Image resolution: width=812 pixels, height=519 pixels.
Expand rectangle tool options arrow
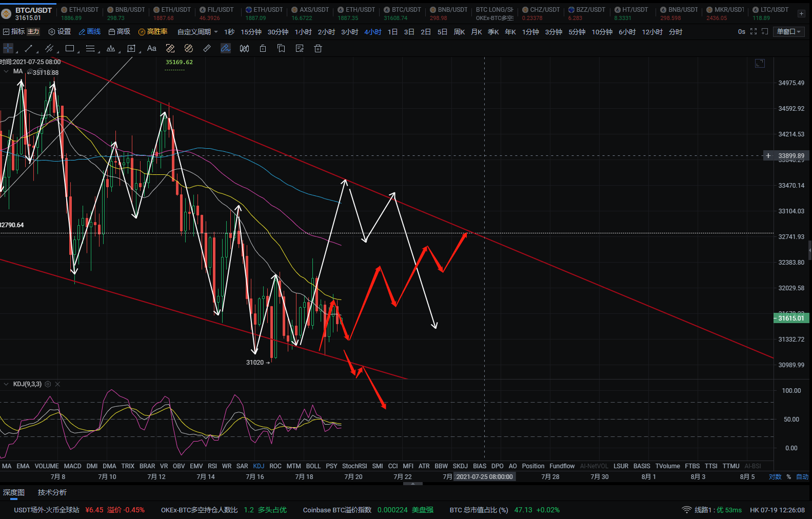click(x=78, y=52)
